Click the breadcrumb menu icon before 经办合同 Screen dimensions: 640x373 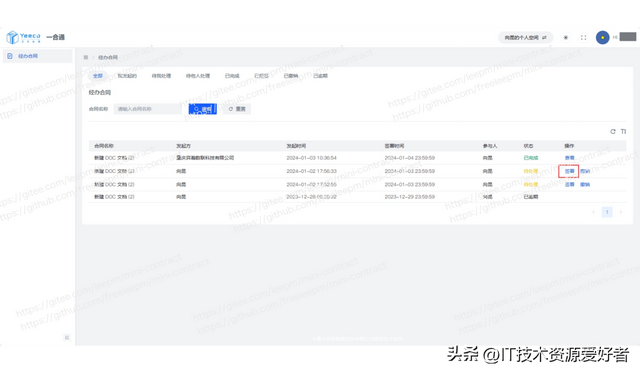coord(86,57)
